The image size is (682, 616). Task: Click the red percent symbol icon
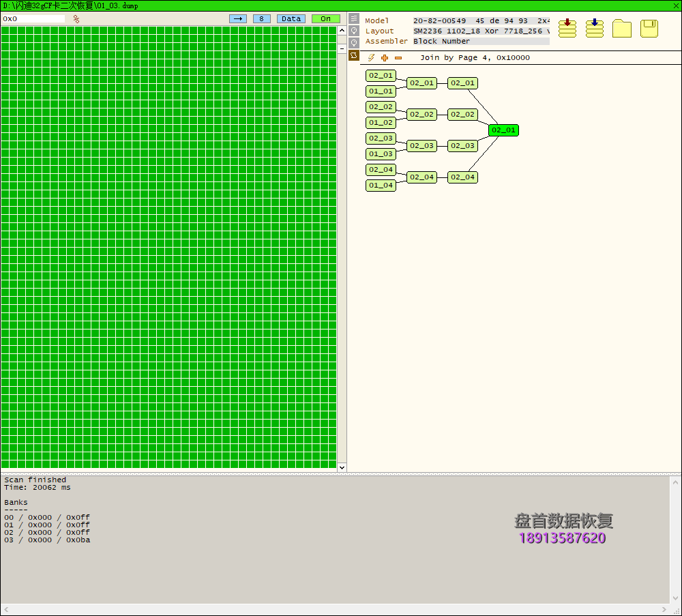tap(76, 18)
